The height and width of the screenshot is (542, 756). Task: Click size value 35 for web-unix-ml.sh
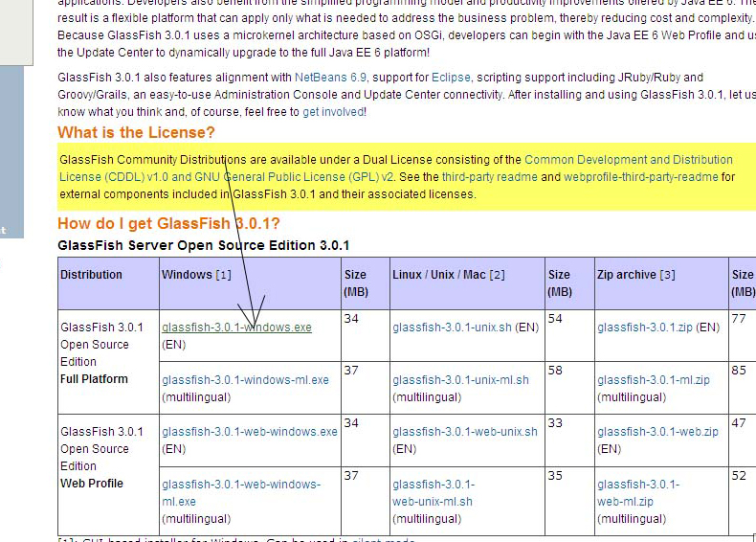tap(555, 475)
